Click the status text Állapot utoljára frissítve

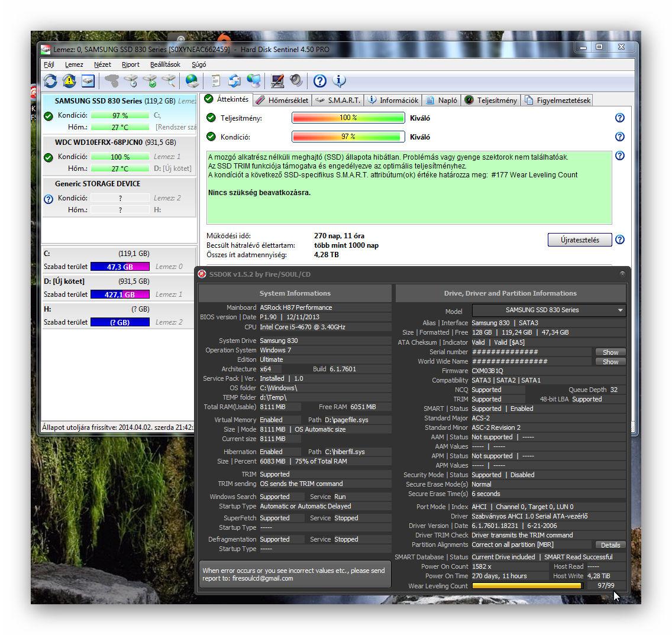118,427
